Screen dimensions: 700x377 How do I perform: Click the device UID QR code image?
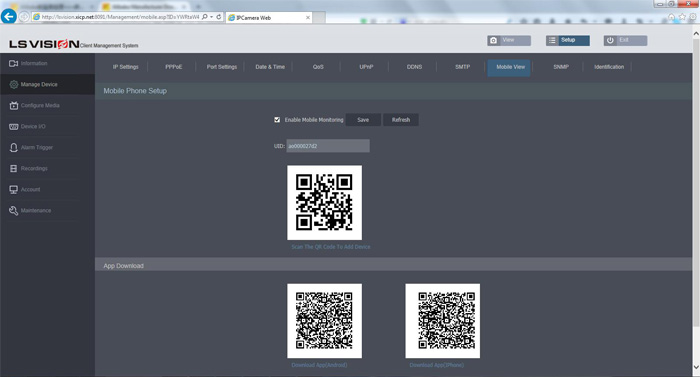(x=325, y=203)
